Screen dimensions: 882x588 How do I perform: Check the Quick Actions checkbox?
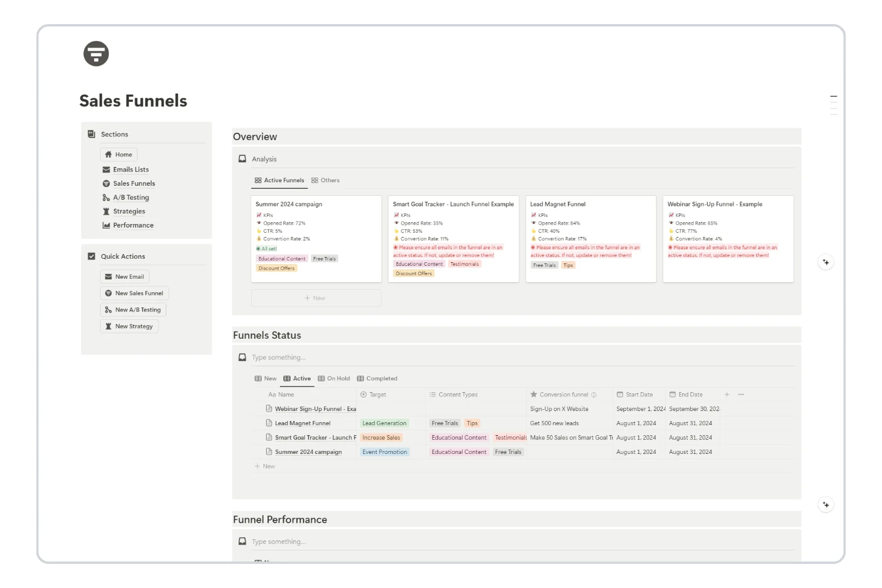point(92,256)
